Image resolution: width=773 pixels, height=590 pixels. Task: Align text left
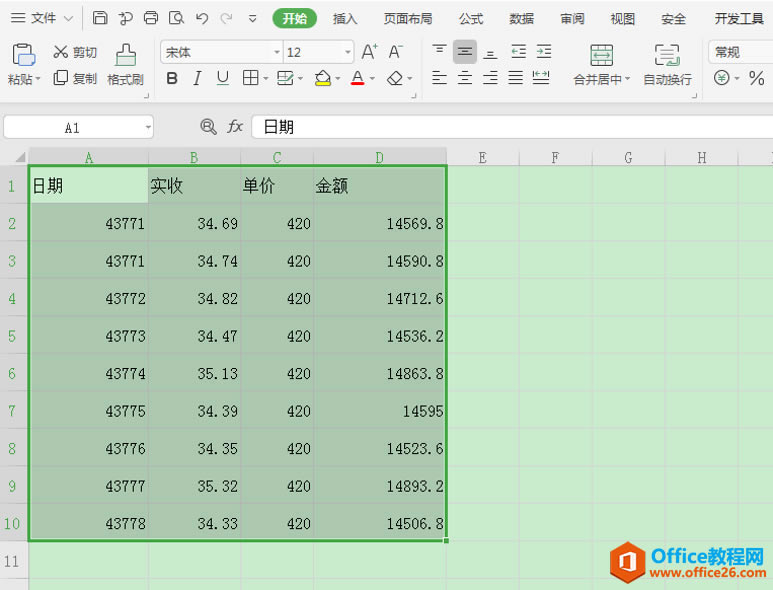tap(439, 78)
